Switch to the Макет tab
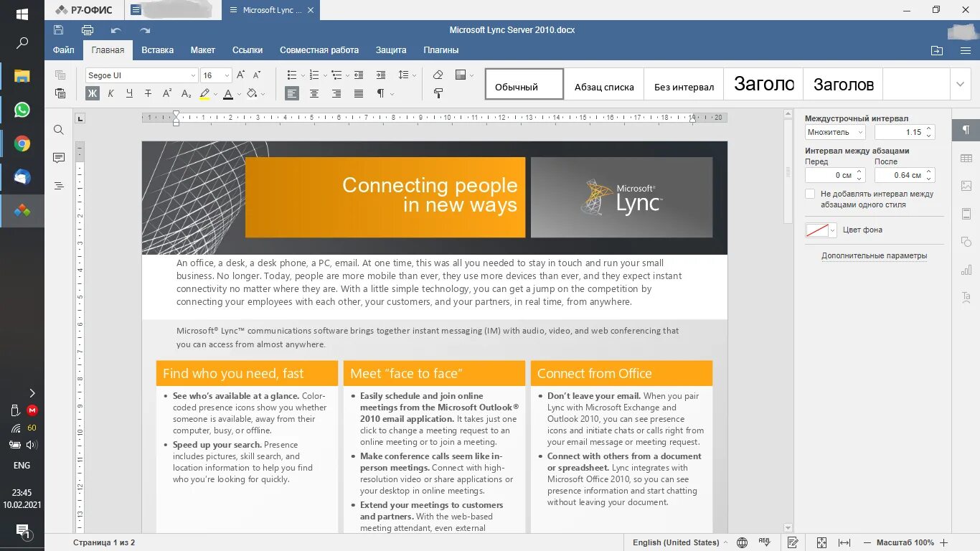Screen dimensions: 980x551 (x=203, y=50)
